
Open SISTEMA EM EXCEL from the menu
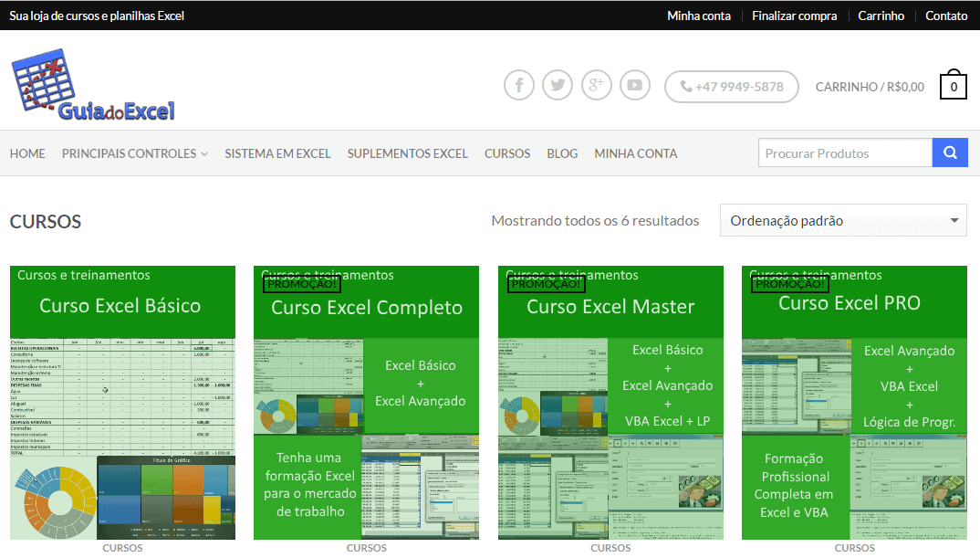click(276, 153)
